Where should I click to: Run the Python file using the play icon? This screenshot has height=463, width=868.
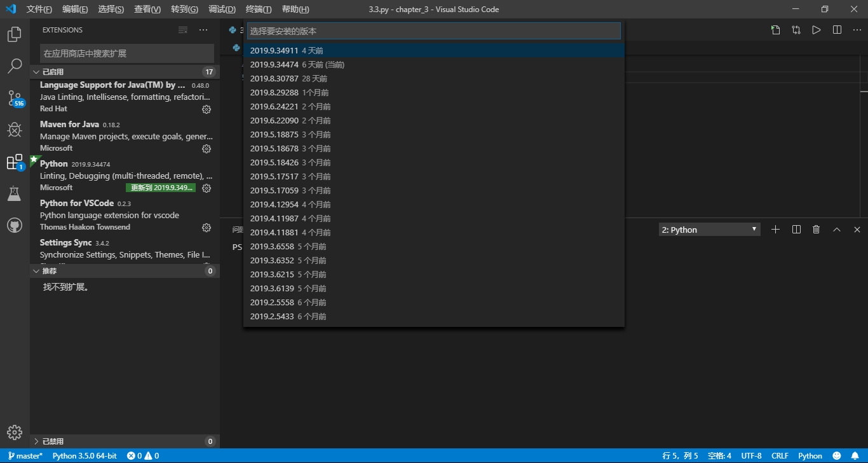pos(817,29)
